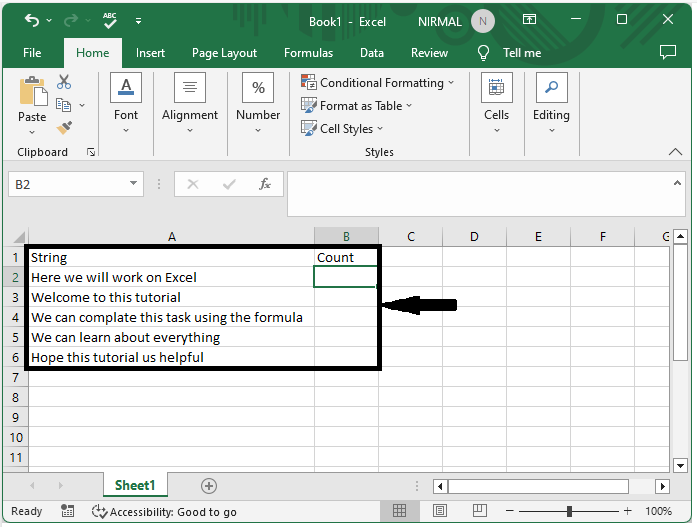This screenshot has height=527, width=697.
Task: Open the Review tab
Action: 429,53
